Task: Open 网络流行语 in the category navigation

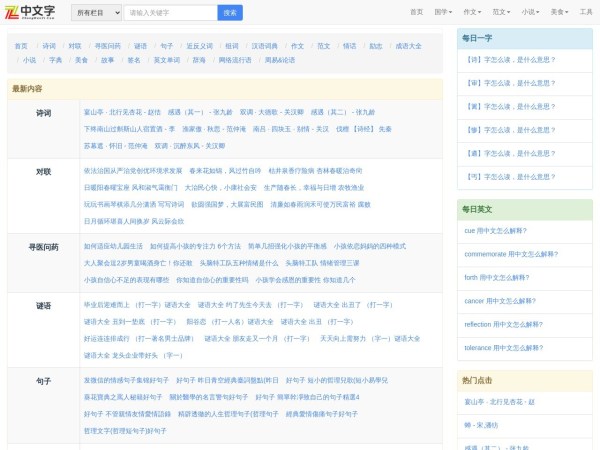Action: tap(235, 60)
